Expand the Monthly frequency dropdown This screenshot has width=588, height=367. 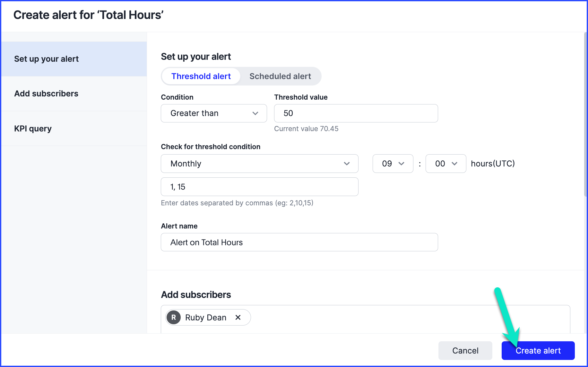pyautogui.click(x=259, y=164)
